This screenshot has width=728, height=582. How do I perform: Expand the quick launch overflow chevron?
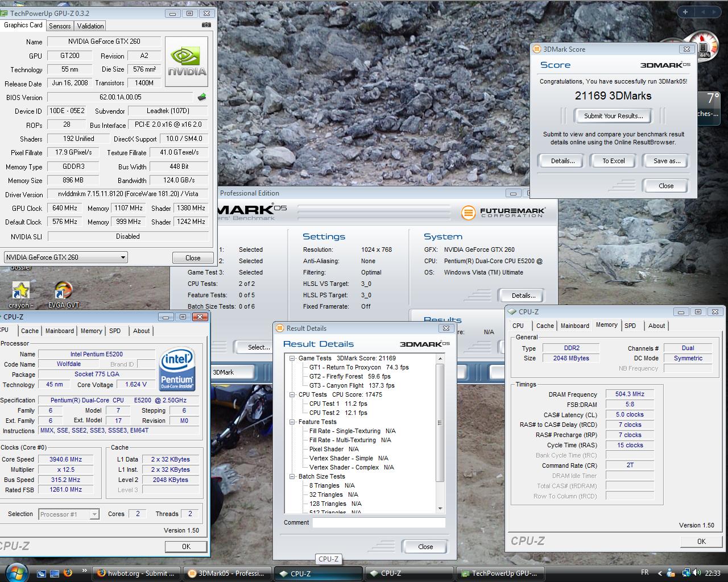pos(85,570)
